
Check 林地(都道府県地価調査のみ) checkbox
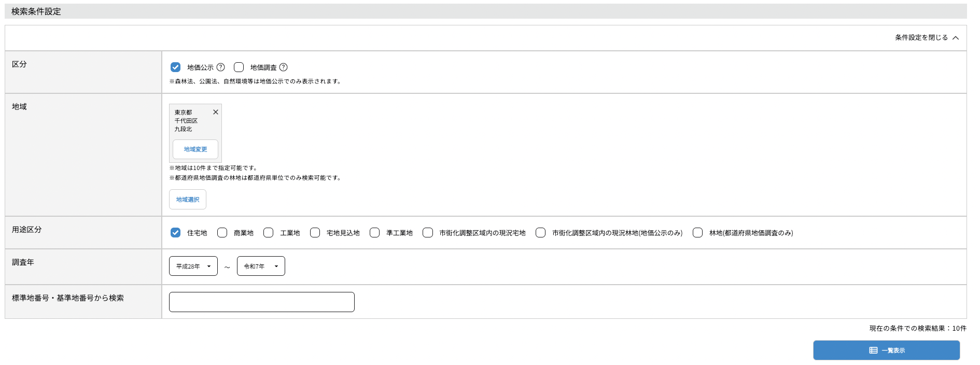click(697, 233)
